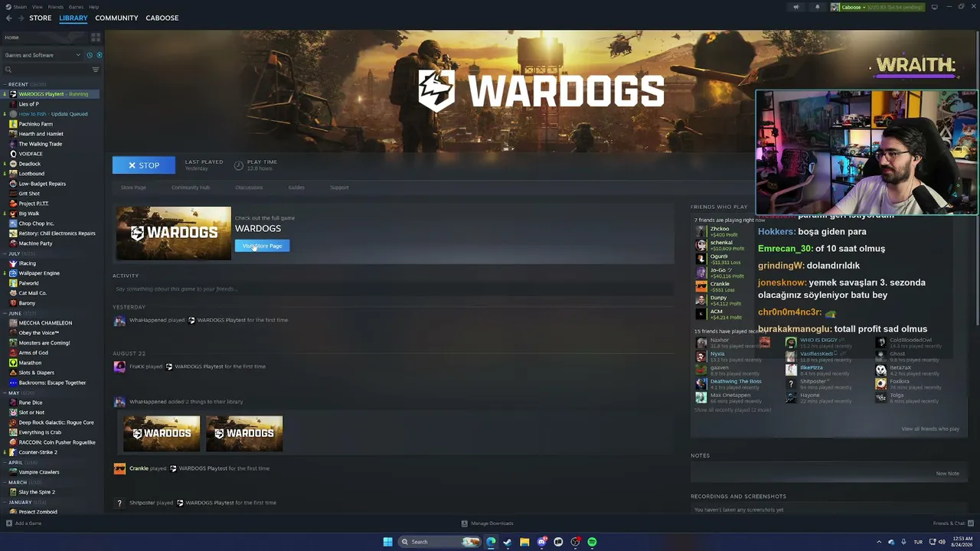Select the Counter-Strike 2 game icon
This screenshot has width=980, height=551.
pyautogui.click(x=13, y=452)
